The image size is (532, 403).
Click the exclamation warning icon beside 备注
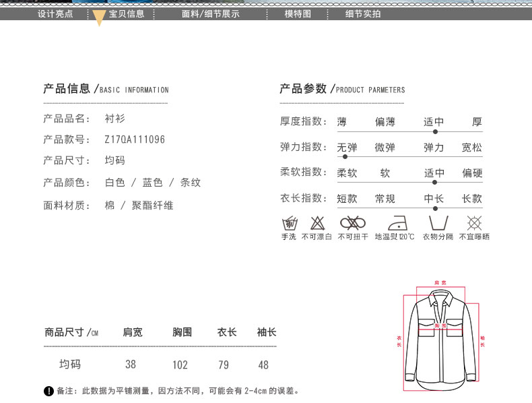[48, 391]
